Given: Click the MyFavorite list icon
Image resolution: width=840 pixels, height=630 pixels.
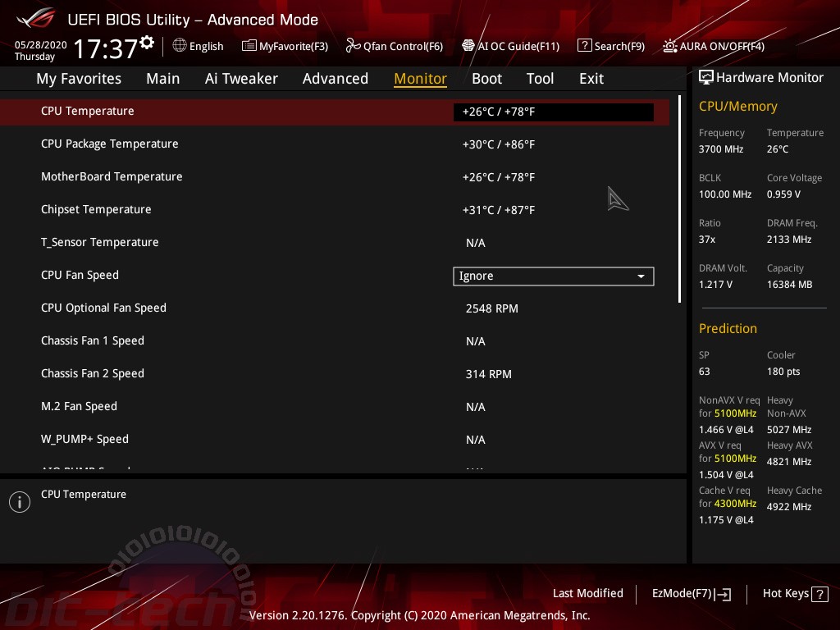Looking at the screenshot, I should click(x=249, y=46).
